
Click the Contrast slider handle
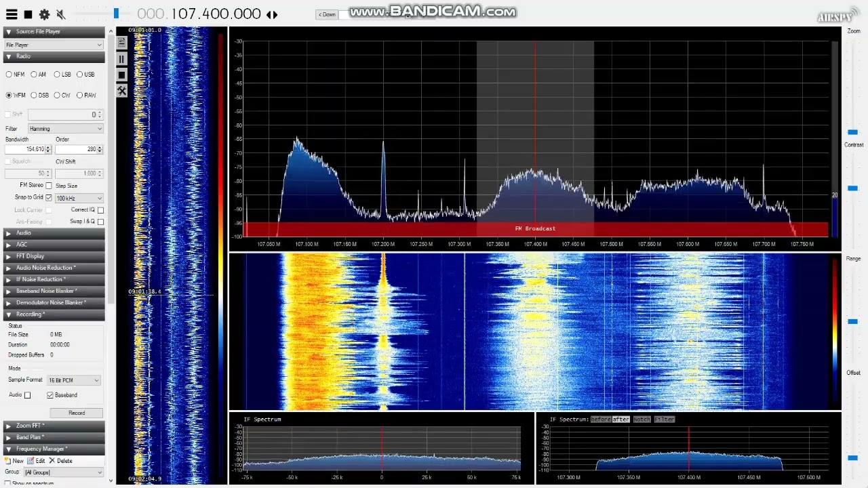(x=852, y=188)
